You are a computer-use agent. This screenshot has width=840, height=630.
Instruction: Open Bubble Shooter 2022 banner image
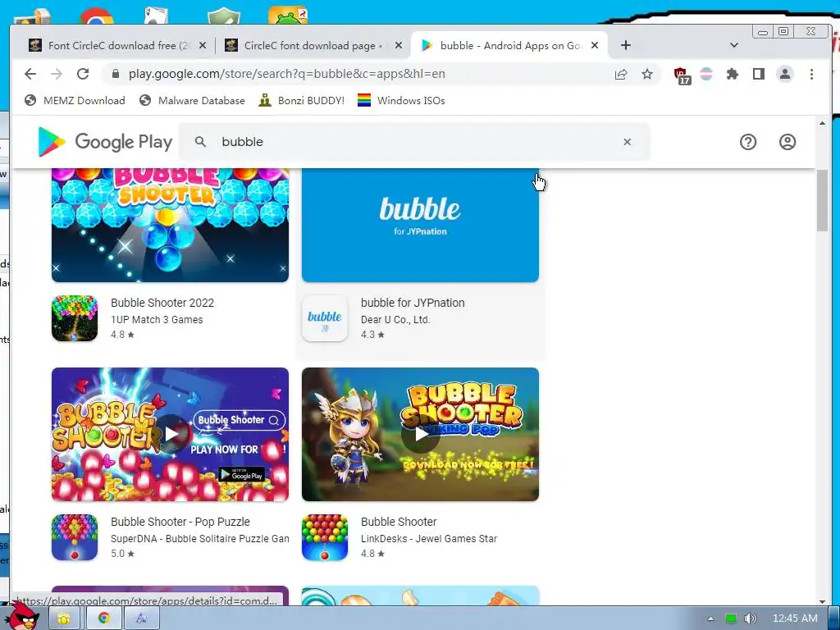tap(170, 225)
